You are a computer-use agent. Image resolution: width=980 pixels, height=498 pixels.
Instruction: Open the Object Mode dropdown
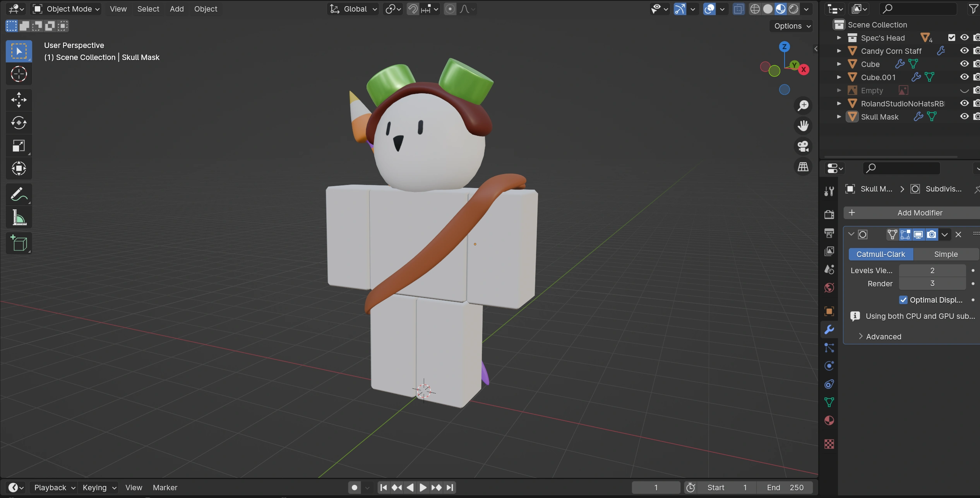(x=67, y=9)
